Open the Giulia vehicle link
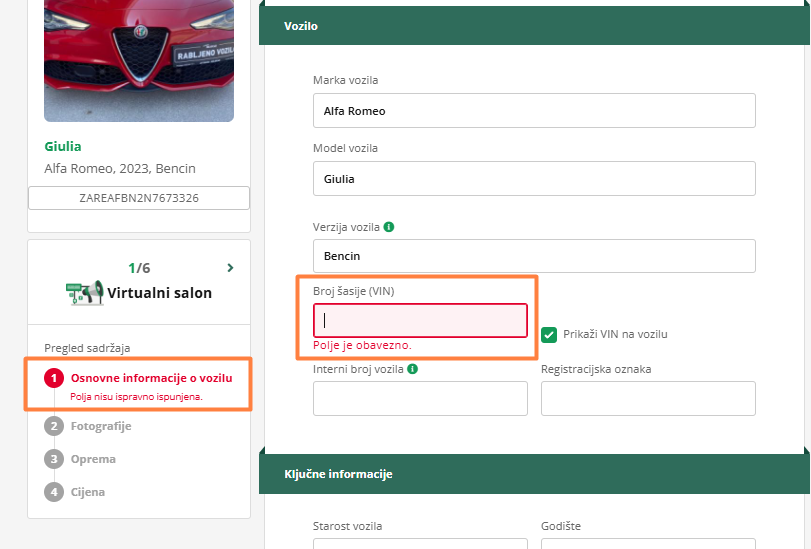 click(x=63, y=146)
